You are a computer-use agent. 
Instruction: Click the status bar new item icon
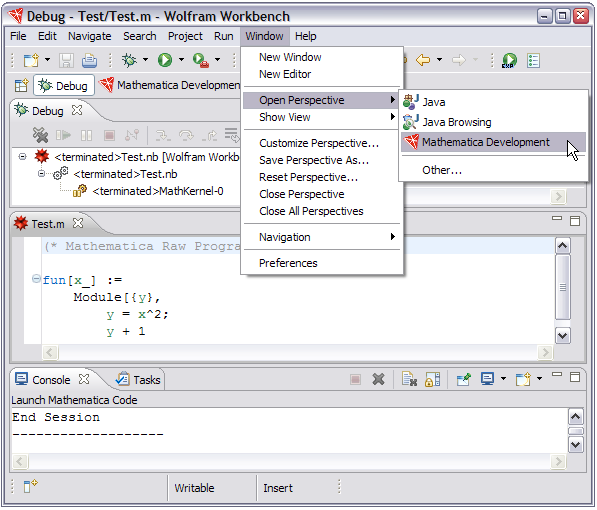(x=30, y=486)
